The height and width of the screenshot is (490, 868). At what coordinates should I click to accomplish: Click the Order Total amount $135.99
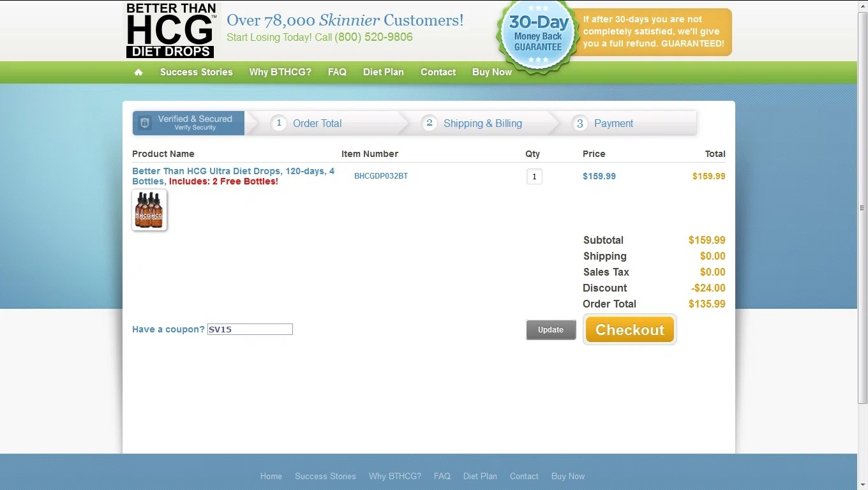[x=707, y=304]
